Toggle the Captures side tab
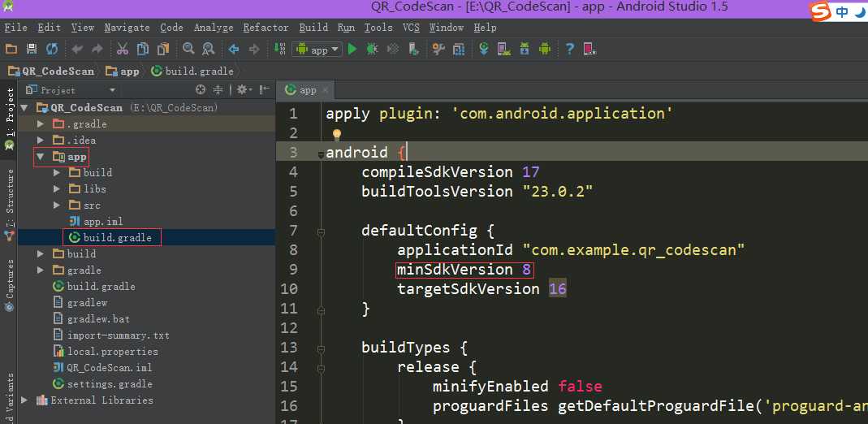The width and height of the screenshot is (868, 424). 10,286
